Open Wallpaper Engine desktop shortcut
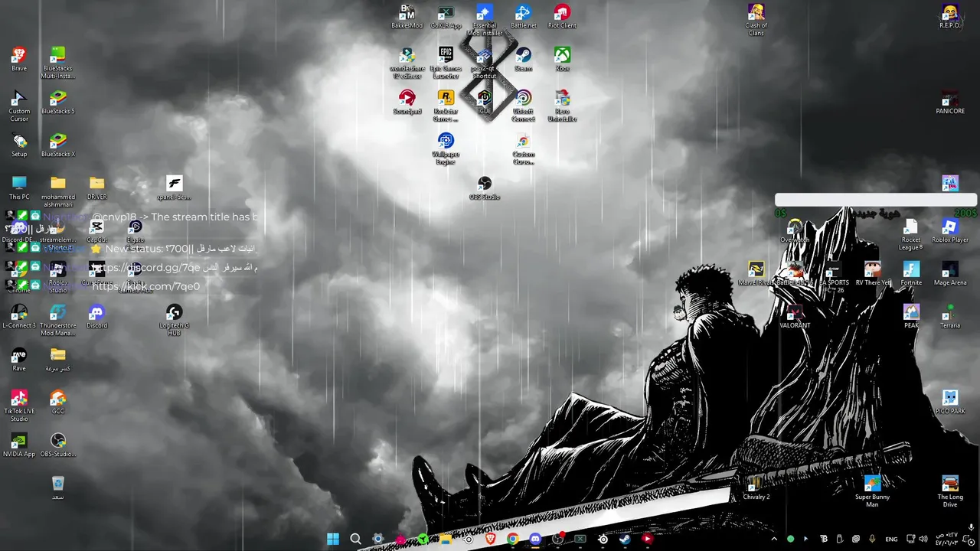The image size is (980, 551). point(446,148)
